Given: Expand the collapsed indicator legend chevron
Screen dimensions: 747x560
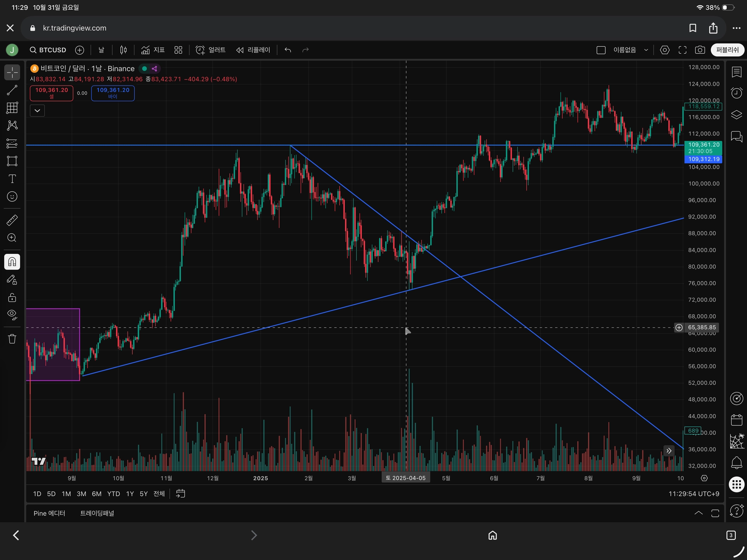Looking at the screenshot, I should (x=37, y=110).
